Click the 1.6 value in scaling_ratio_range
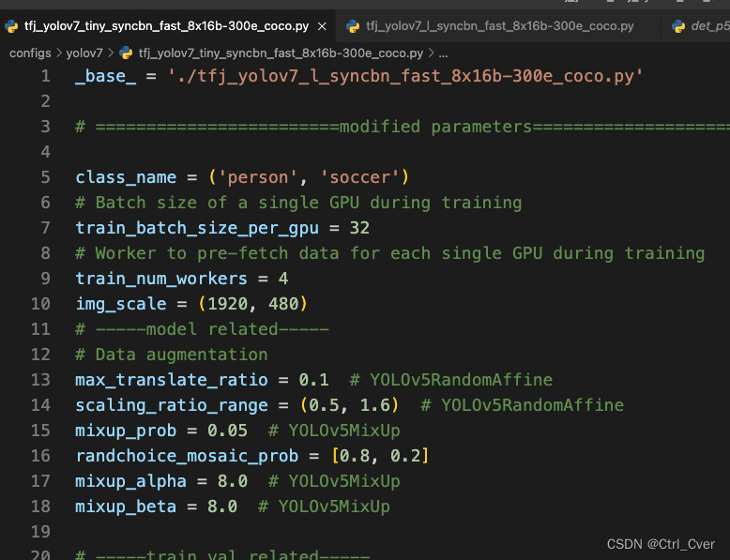The height and width of the screenshot is (560, 730). 374,405
